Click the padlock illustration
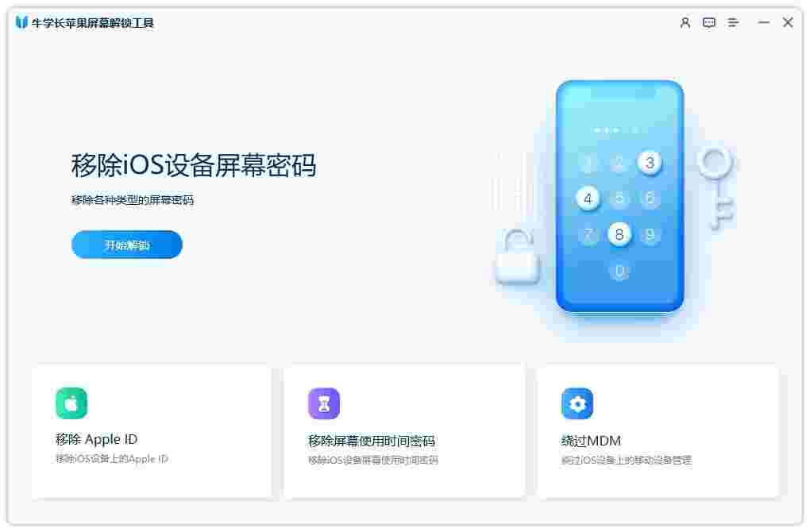This screenshot has height=532, width=810. [x=518, y=256]
